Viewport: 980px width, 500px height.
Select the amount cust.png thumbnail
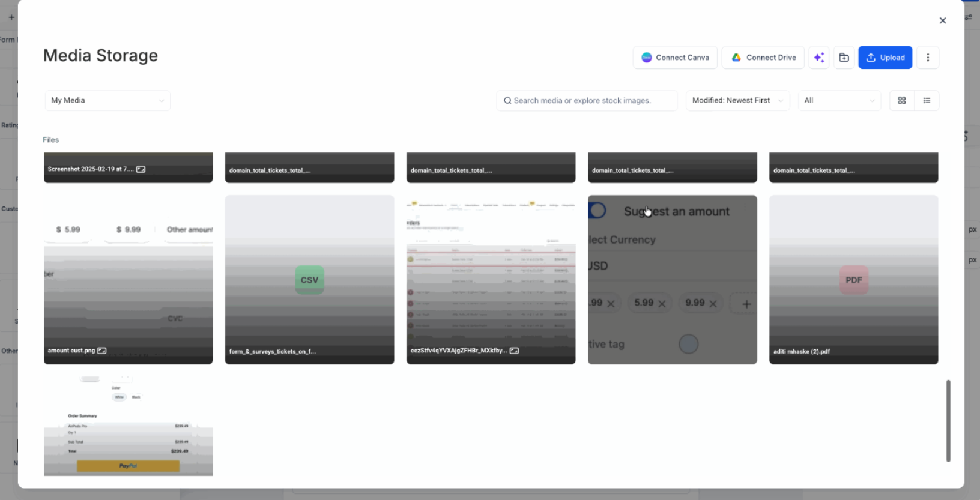pyautogui.click(x=128, y=280)
